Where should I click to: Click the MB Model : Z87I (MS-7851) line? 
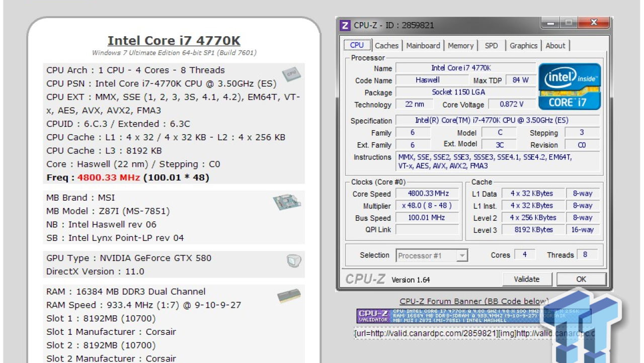(108, 211)
